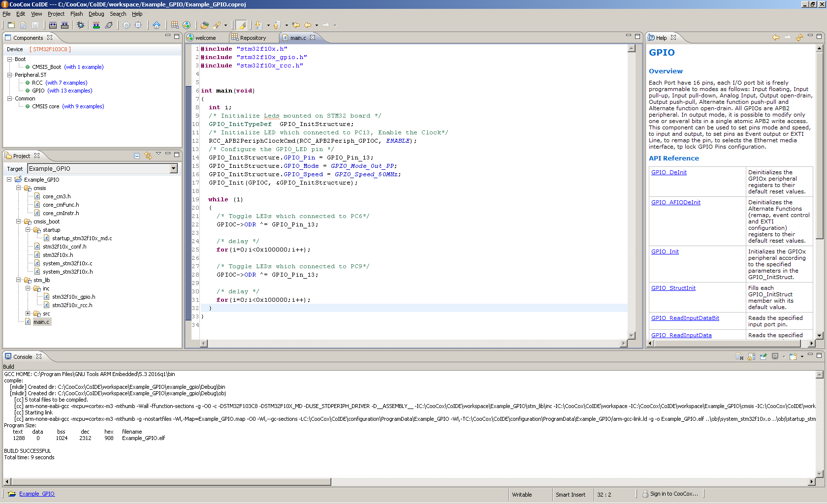Open the Welcome home icon in toolbar

[x=156, y=25]
